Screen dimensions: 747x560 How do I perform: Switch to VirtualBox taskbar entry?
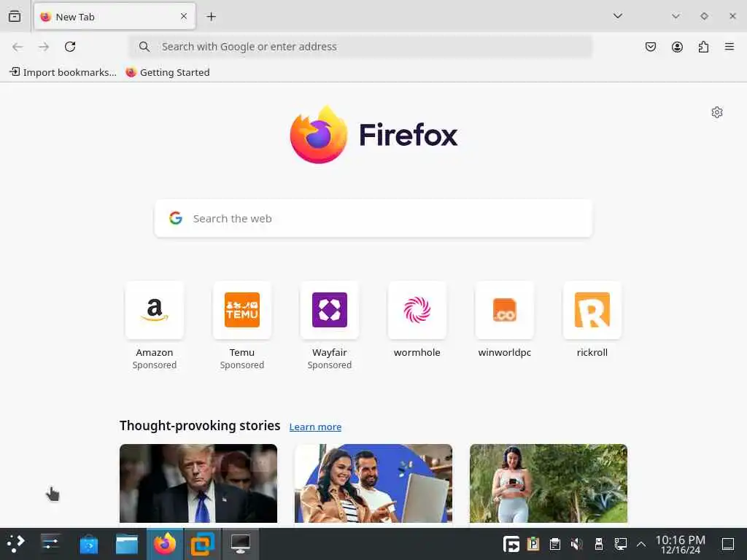coord(203,544)
